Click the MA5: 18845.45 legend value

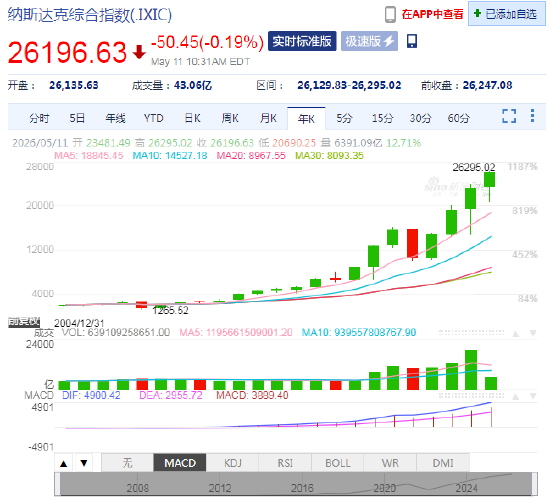coord(89,156)
